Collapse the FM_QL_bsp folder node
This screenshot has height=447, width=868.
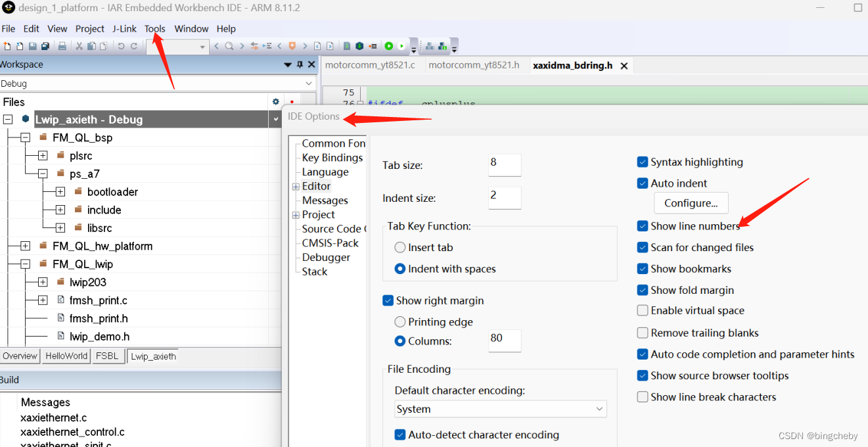pos(25,137)
